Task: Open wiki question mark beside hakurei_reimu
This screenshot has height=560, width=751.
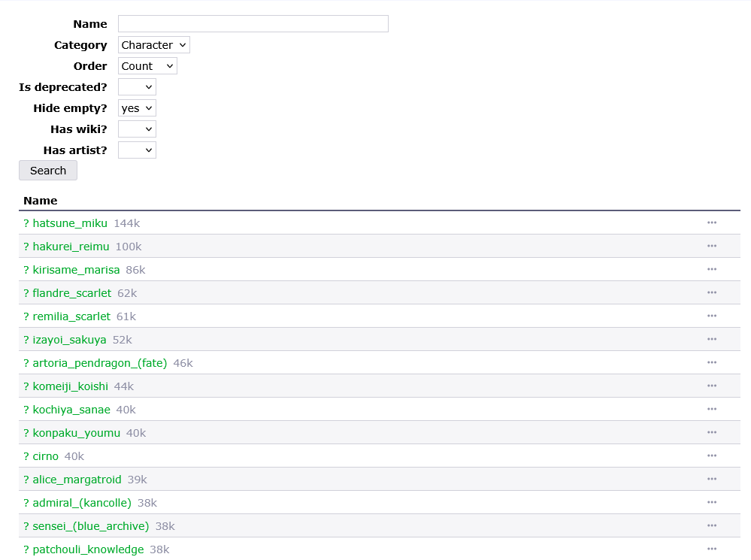Action: [x=26, y=247]
